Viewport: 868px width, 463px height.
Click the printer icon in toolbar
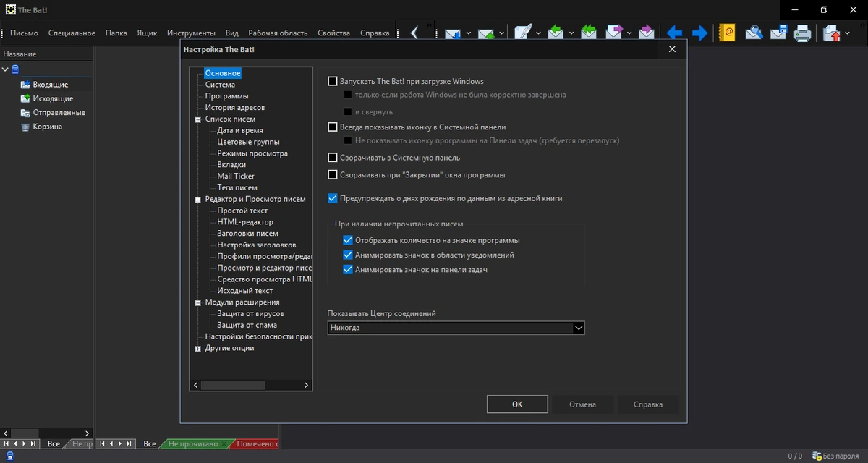click(803, 33)
